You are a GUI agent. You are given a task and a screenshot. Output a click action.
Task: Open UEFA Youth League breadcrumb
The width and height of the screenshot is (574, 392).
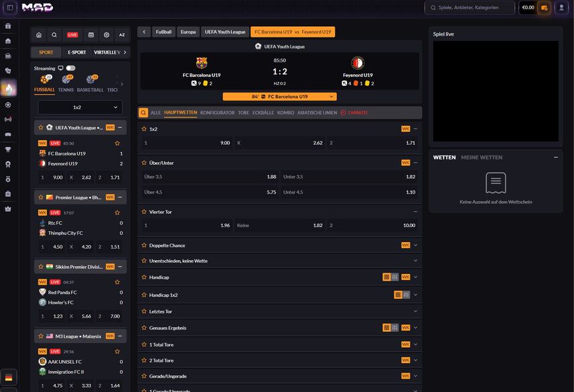(225, 32)
